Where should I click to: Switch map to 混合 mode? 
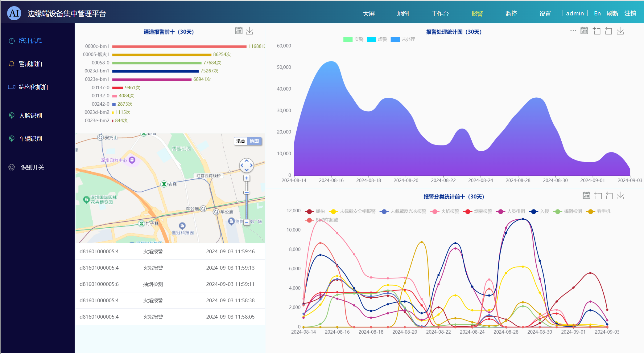click(241, 141)
